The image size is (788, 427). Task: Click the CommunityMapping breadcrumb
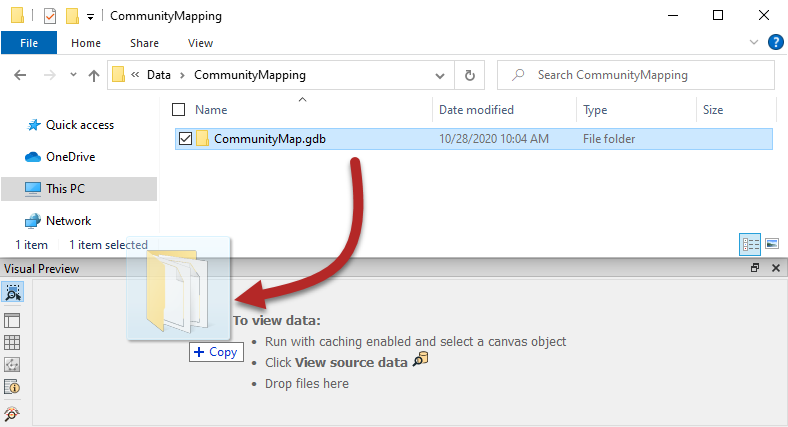click(250, 75)
